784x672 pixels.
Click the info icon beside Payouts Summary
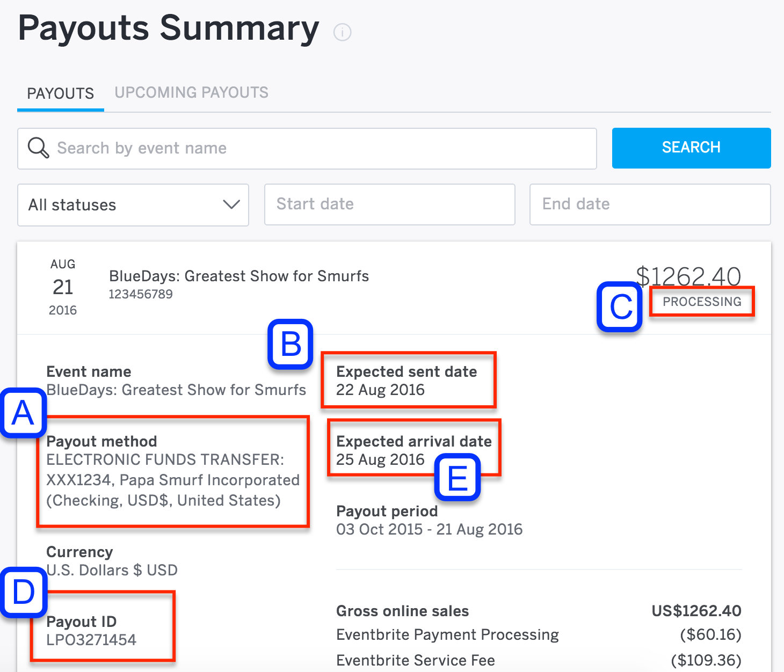click(x=342, y=32)
